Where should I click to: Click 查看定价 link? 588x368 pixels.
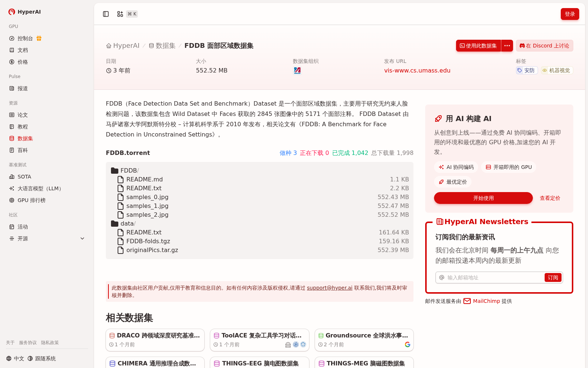tap(550, 198)
